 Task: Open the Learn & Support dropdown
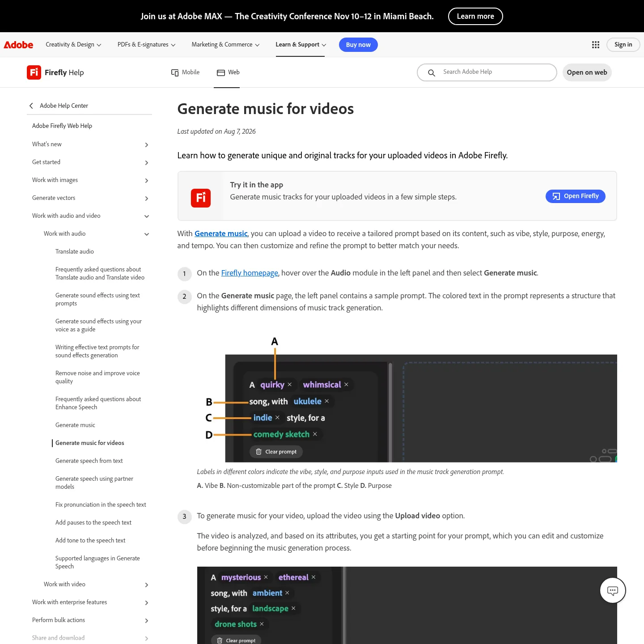(x=301, y=45)
